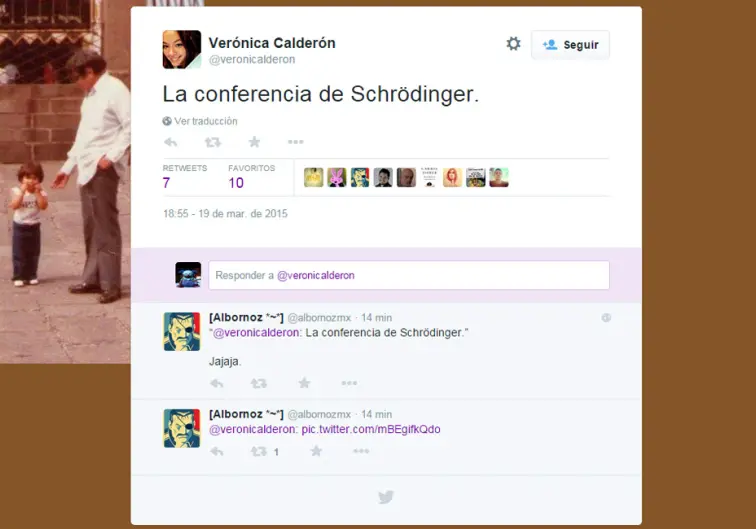Image resolution: width=756 pixels, height=529 pixels.
Task: Click the Seguir follow button
Action: (570, 45)
